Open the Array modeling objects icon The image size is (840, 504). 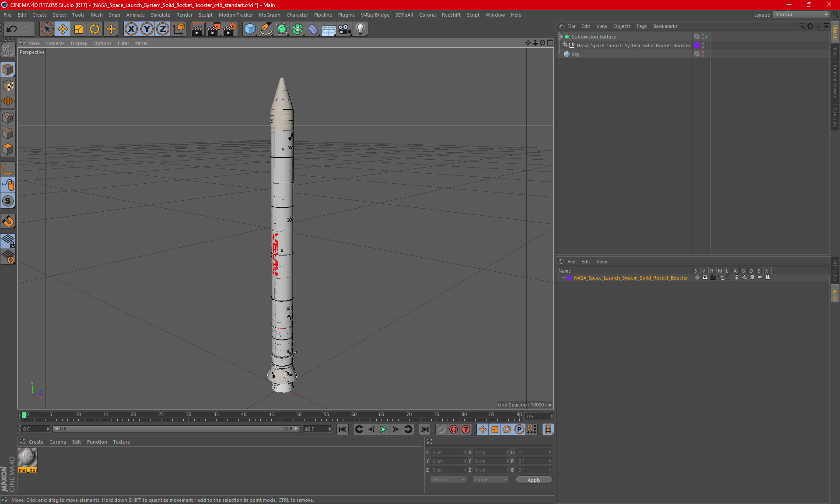pyautogui.click(x=297, y=29)
